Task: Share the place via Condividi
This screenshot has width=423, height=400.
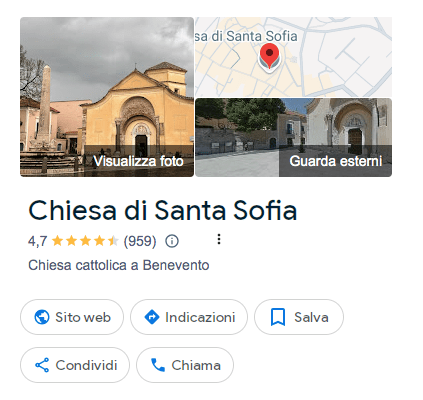Action: tap(75, 365)
